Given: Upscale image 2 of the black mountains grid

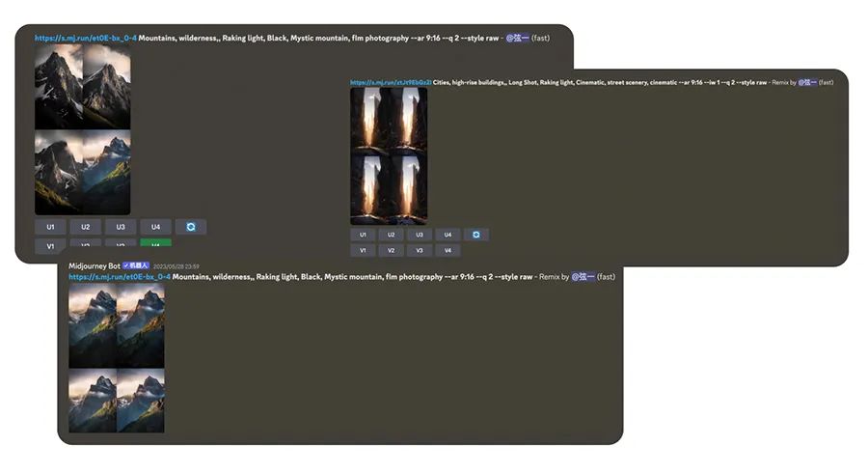Looking at the screenshot, I should pos(86,227).
